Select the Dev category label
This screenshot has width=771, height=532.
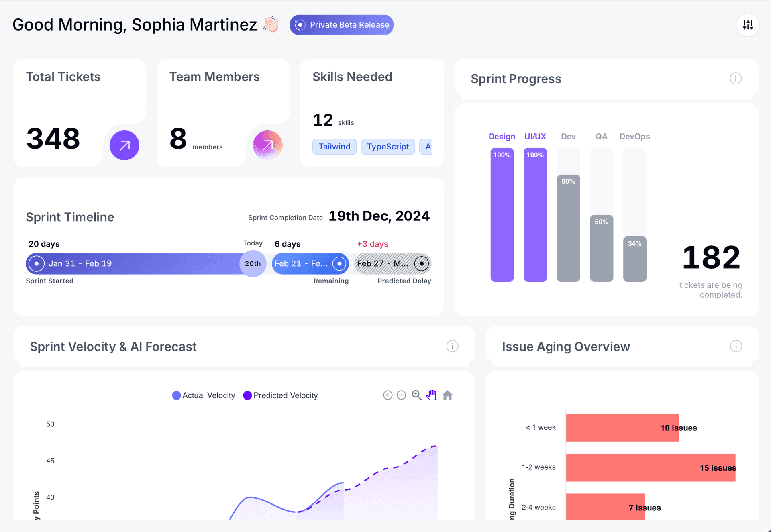coord(568,136)
